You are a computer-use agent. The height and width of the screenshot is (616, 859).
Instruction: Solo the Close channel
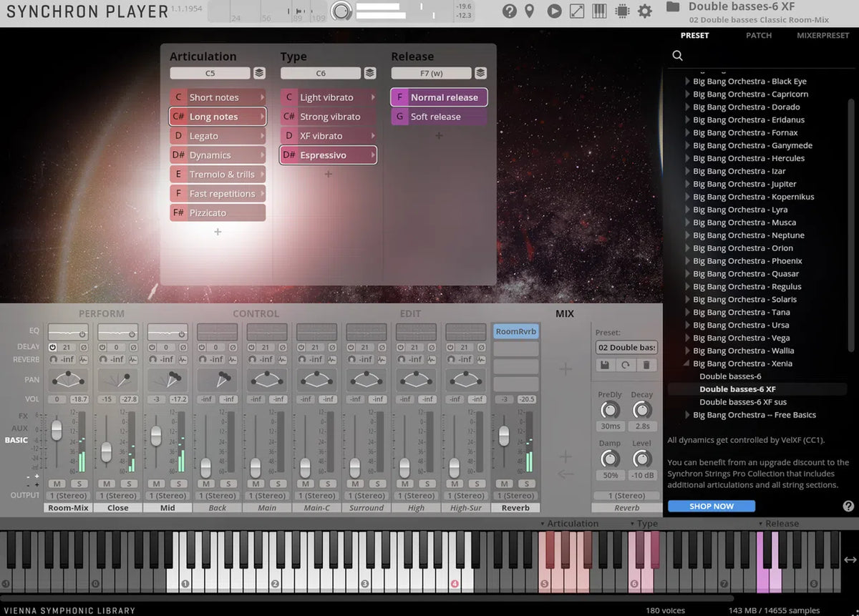[x=129, y=484]
